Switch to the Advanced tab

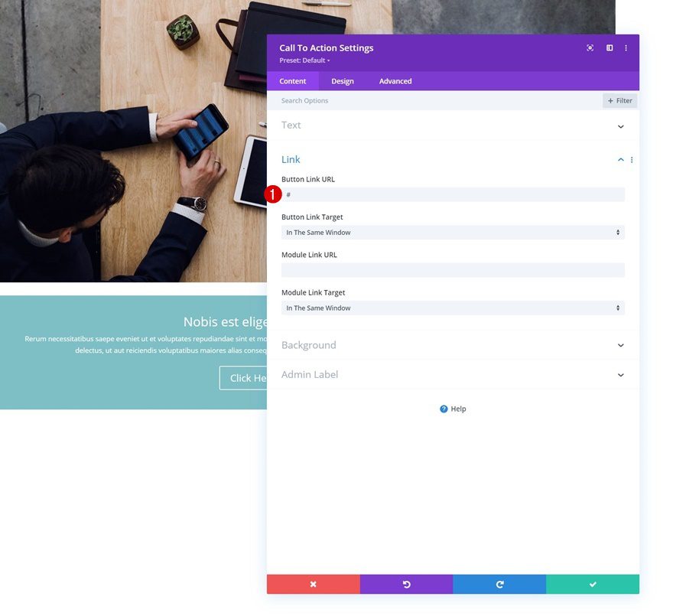395,80
